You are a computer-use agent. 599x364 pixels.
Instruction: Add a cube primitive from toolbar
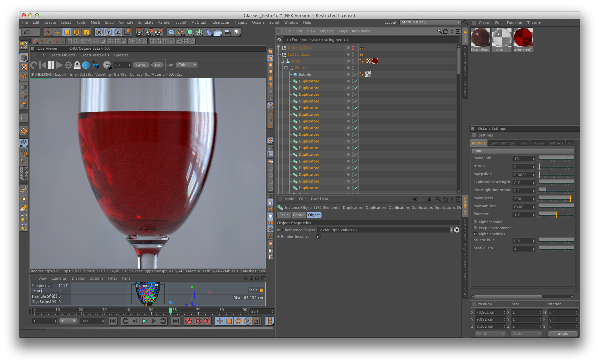171,32
